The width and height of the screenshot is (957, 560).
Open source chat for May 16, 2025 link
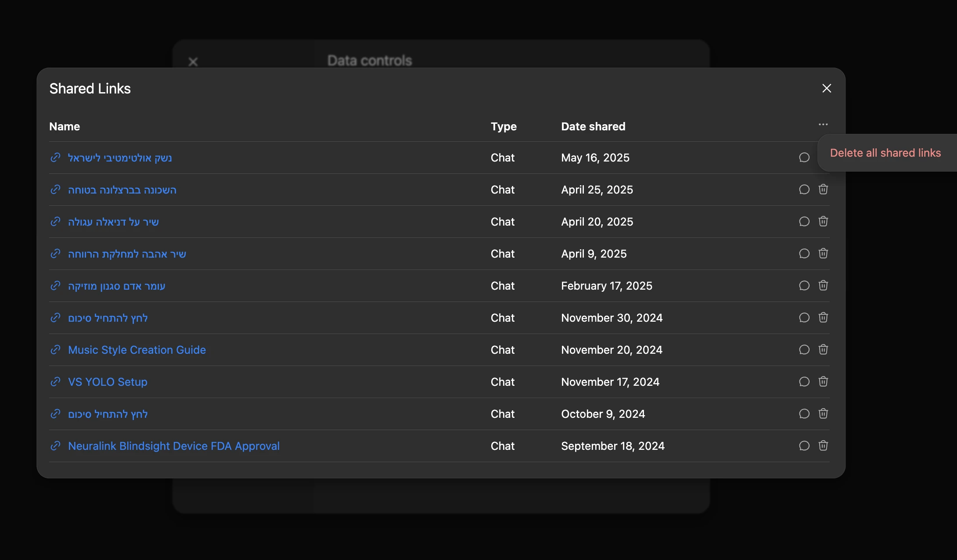tap(804, 158)
